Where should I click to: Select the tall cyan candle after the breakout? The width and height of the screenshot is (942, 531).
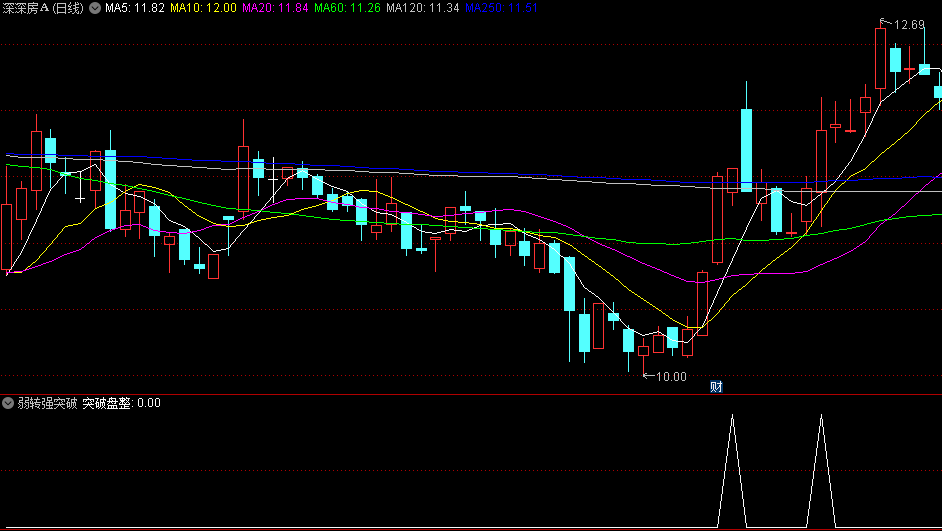click(746, 150)
